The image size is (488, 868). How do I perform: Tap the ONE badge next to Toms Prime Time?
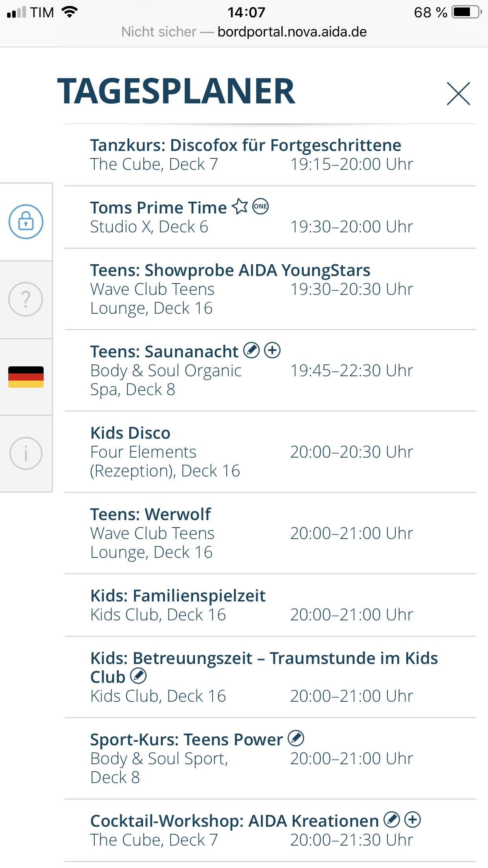coord(261,206)
